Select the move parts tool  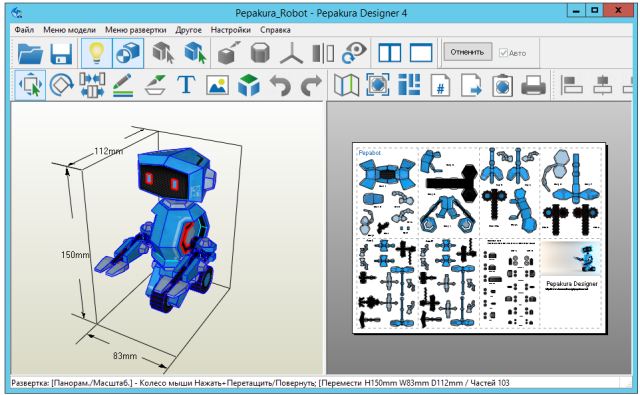[x=31, y=85]
